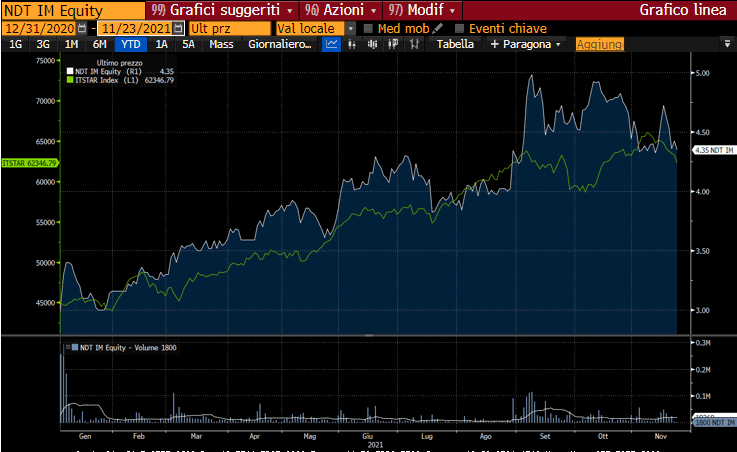Click the Aggiung field button
Image resolution: width=737 pixels, height=452 pixels.
click(600, 44)
